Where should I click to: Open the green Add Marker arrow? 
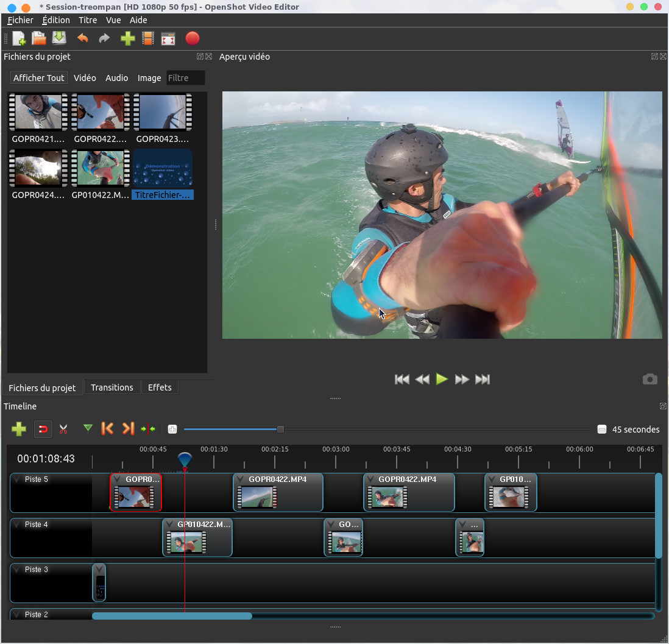click(x=88, y=429)
